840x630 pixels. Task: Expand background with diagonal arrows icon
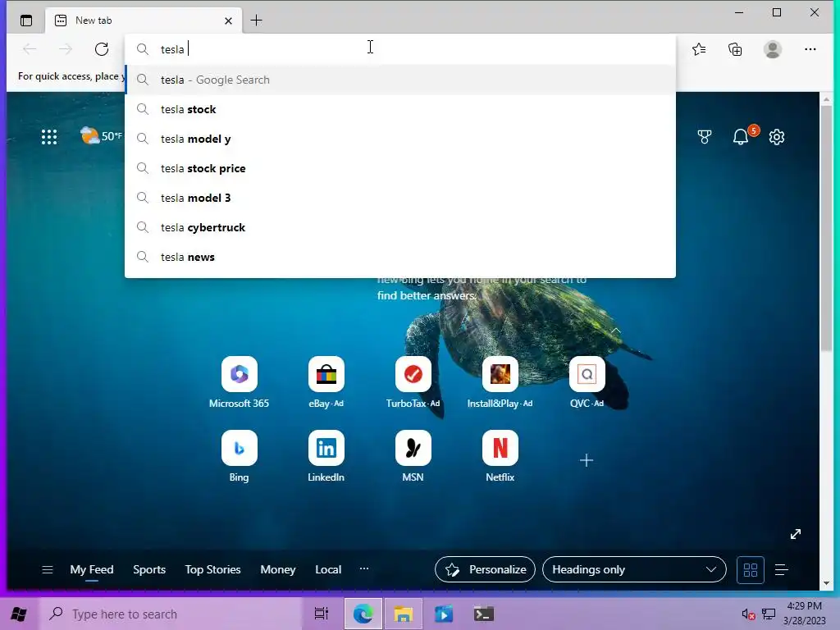[x=796, y=534]
